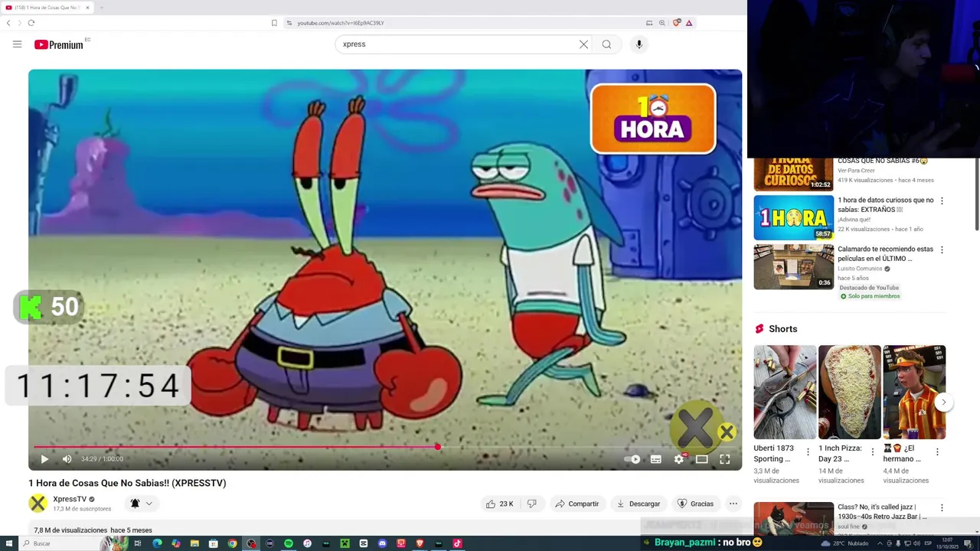Open notification bell dropdown for XpressTV
980x551 pixels.
point(141,503)
